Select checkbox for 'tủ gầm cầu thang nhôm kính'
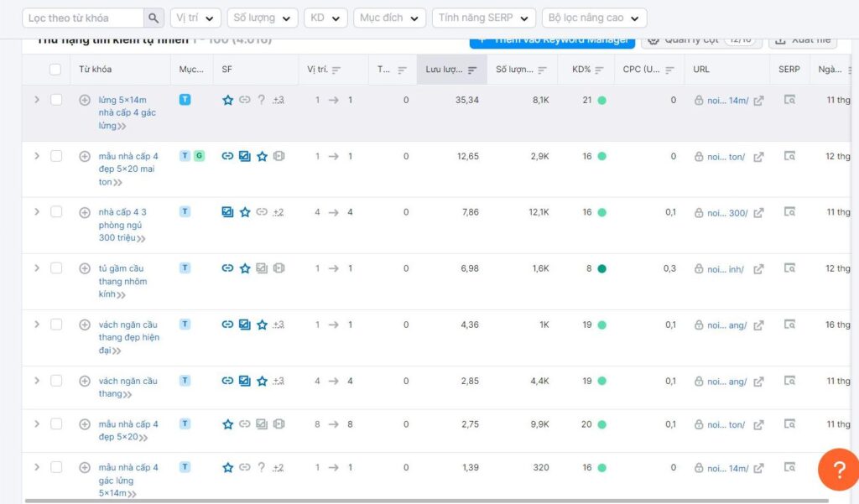This screenshot has height=504, width=859. 56,268
